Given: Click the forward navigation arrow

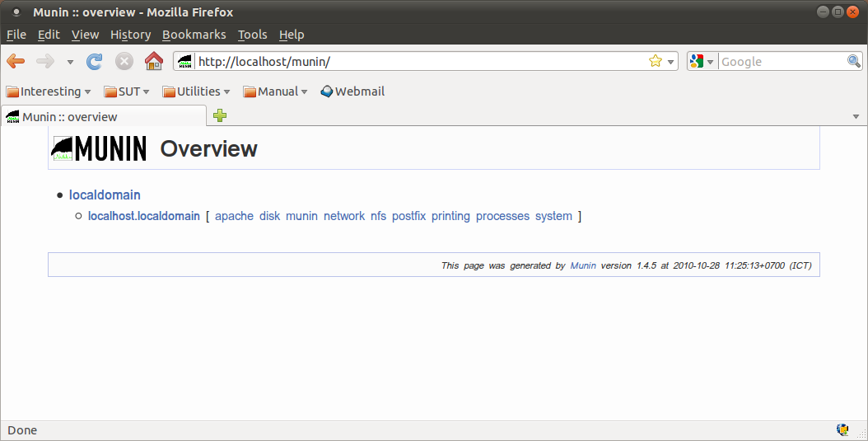Looking at the screenshot, I should tap(45, 62).
